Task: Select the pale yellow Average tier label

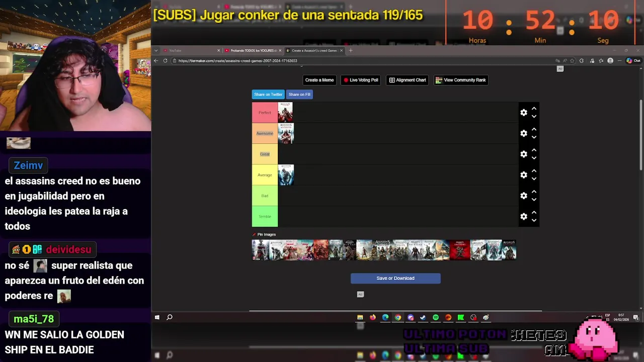Action: [x=265, y=175]
